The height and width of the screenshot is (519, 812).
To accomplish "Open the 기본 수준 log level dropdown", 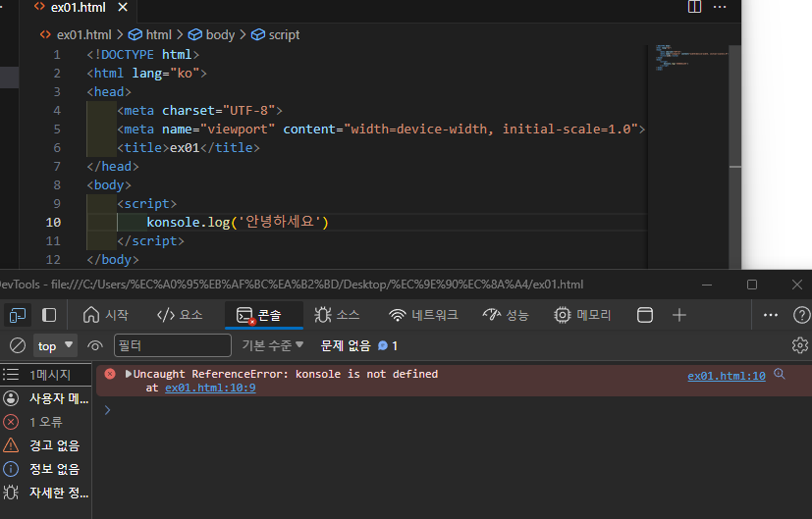I will click(272, 345).
